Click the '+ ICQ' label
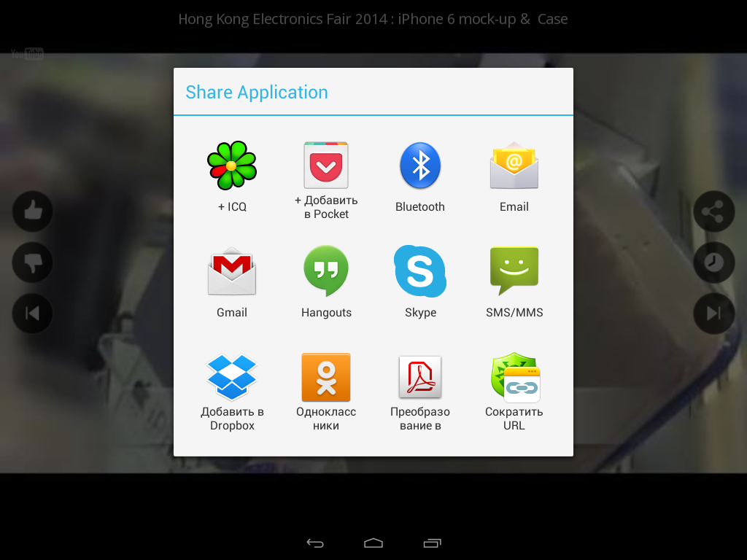The image size is (747, 560). 232,206
